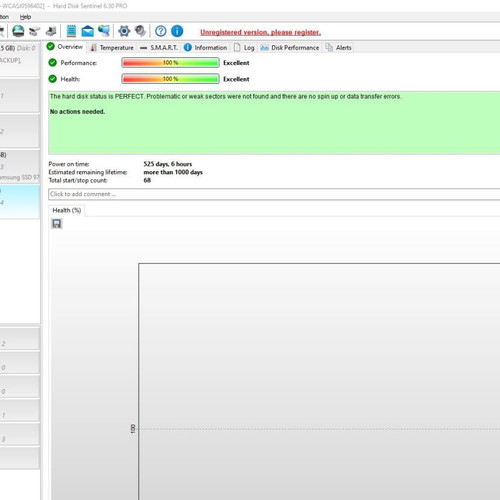The image size is (500, 500).
Task: Click the globe and monitor network icon
Action: pyautogui.click(x=104, y=31)
